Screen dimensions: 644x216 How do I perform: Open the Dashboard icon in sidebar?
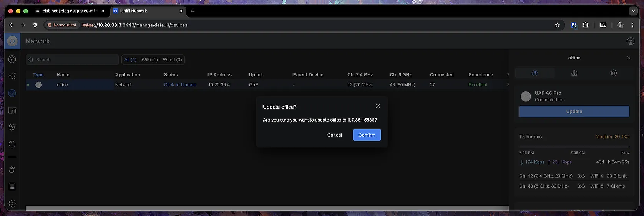pyautogui.click(x=12, y=59)
